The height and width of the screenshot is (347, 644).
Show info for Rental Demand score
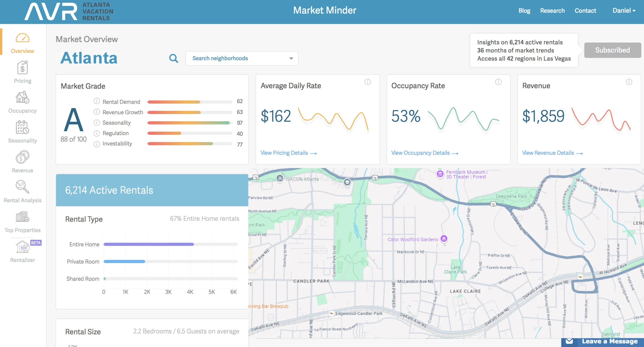tap(97, 101)
